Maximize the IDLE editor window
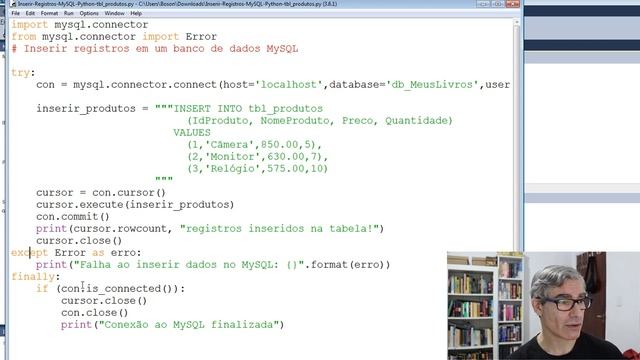This screenshot has width=640, height=360. point(498,4)
